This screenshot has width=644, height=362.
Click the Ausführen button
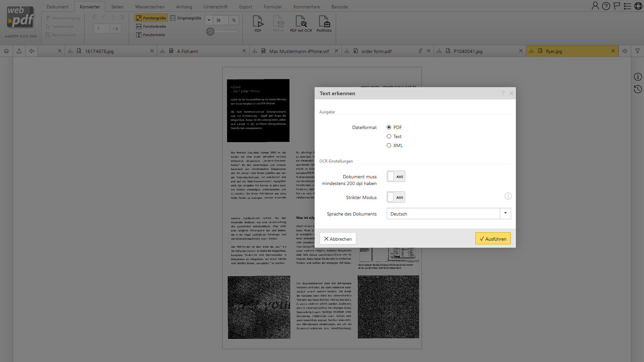click(x=493, y=239)
